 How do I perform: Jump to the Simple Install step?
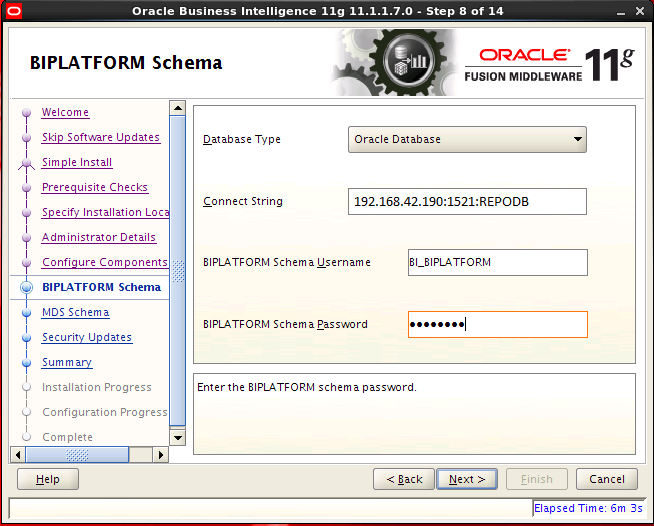[x=77, y=162]
